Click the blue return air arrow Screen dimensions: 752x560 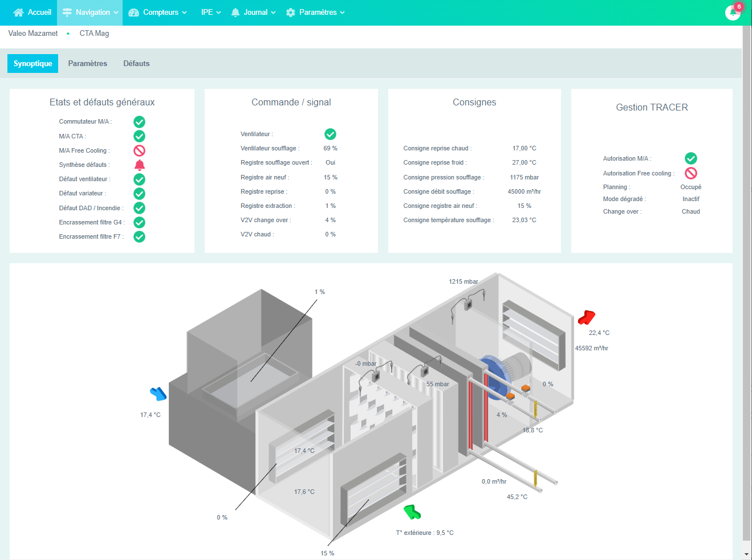157,393
